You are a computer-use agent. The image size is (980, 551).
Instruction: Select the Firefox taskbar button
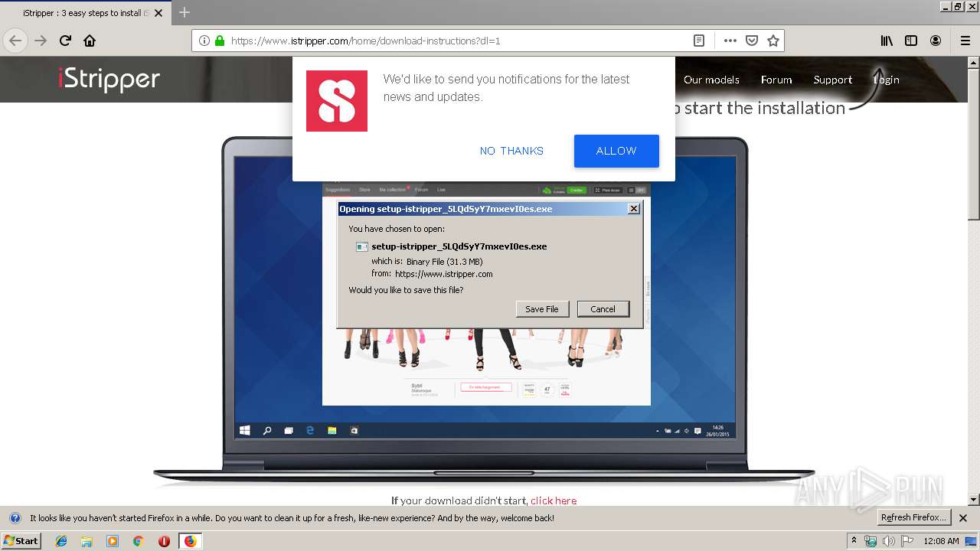tap(190, 541)
